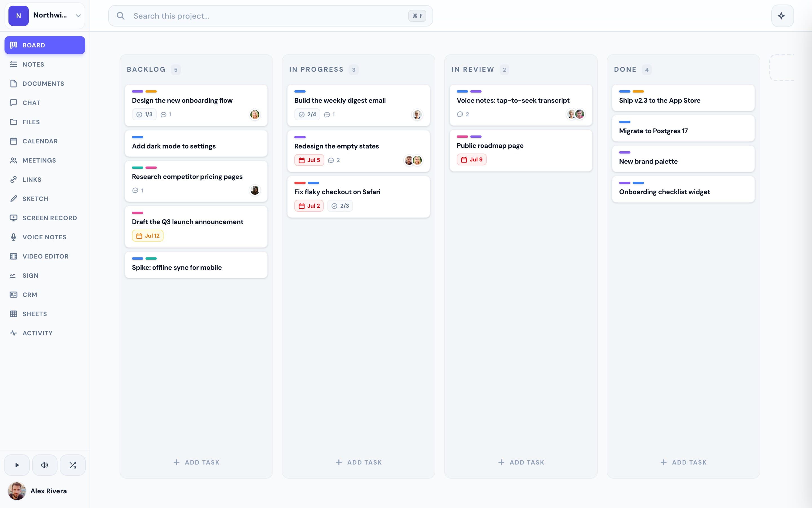Open Files from the sidebar
The height and width of the screenshot is (508, 812).
(x=45, y=122)
